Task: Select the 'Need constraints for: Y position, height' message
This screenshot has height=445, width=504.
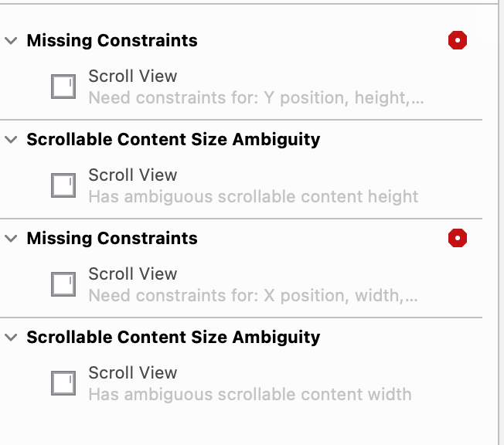Action: click(256, 97)
